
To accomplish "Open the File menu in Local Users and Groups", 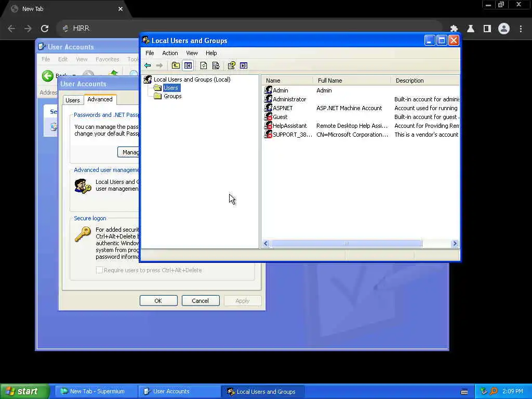I will 150,53.
